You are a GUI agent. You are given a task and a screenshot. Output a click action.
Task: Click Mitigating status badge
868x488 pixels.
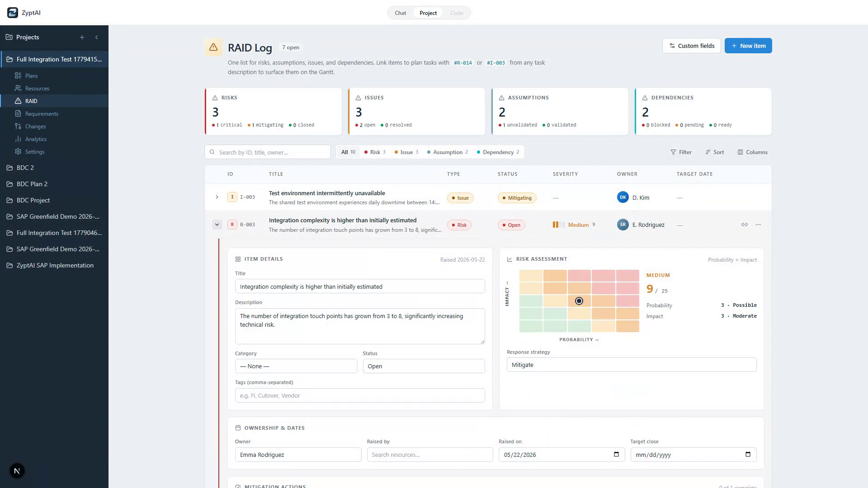click(x=517, y=198)
